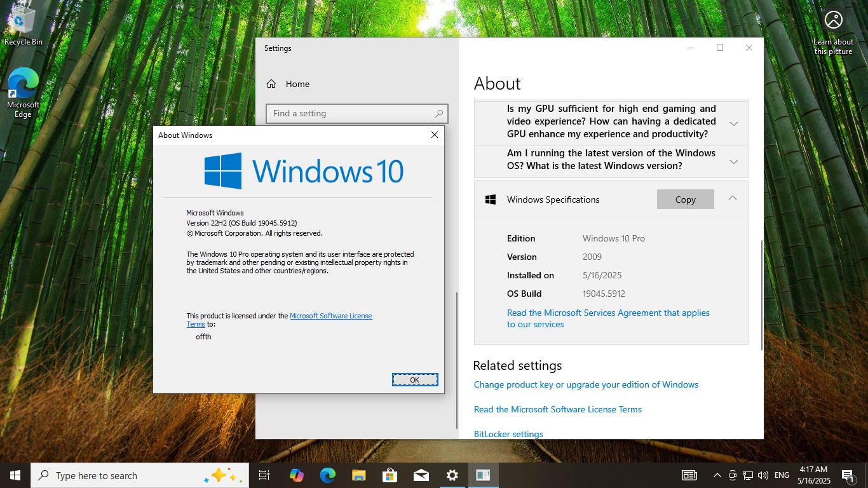Click the winver app taskbar icon
This screenshot has width=868, height=488.
(483, 475)
